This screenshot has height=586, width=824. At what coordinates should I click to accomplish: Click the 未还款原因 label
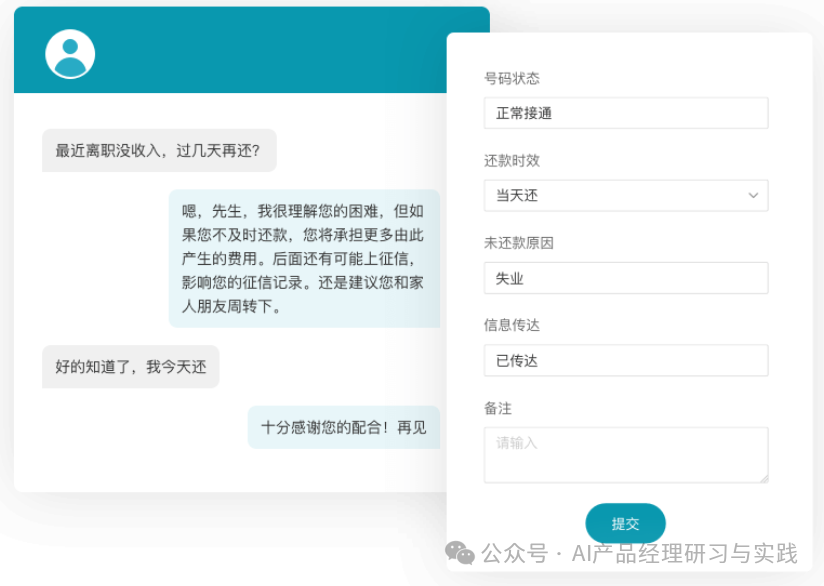pyautogui.click(x=519, y=243)
